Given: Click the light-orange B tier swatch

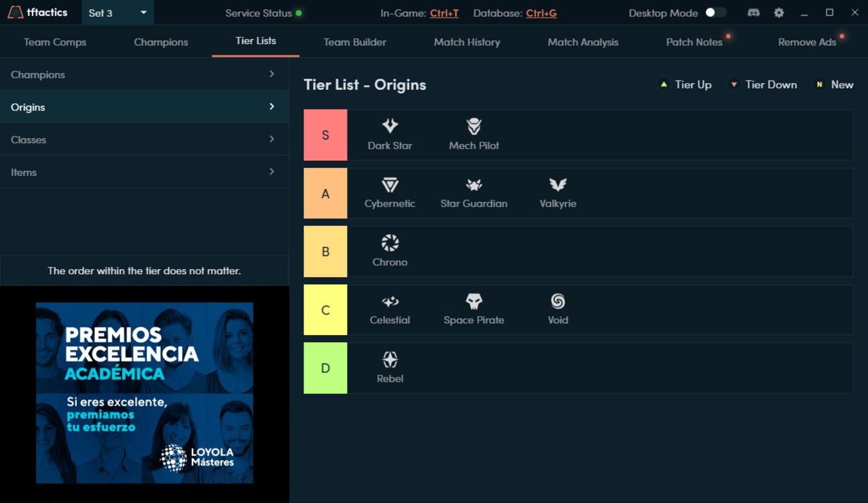Looking at the screenshot, I should point(326,251).
